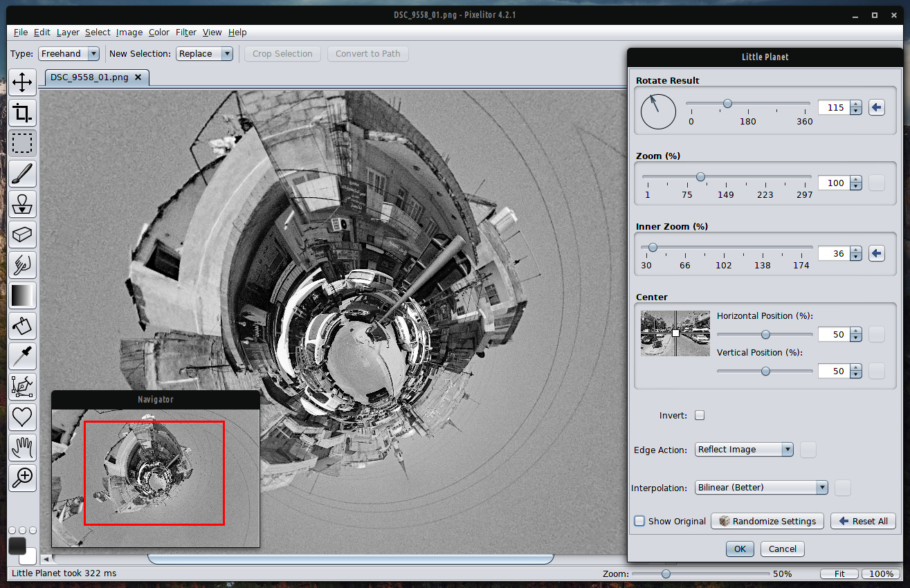Click the Vertical Position slider handle
910x588 pixels.
[x=765, y=371]
